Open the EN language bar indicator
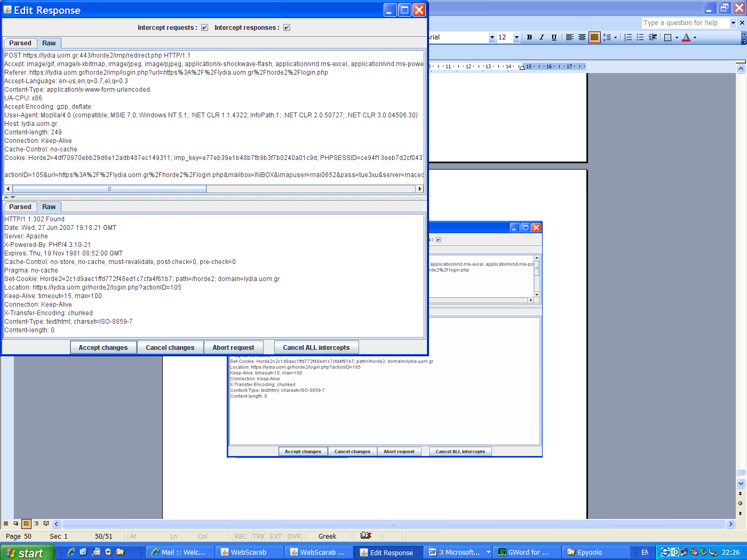This screenshot has height=560, width=747. tap(645, 553)
